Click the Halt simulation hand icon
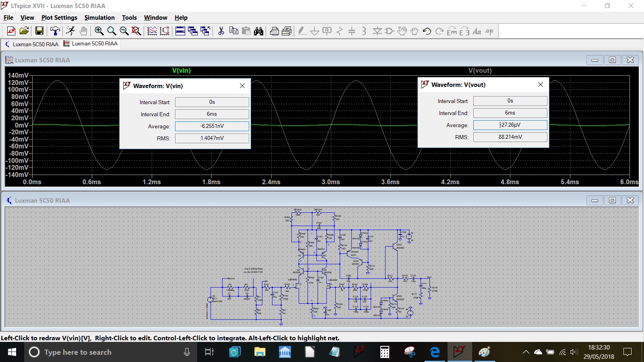Screen dimensions: 644x362 coord(83,31)
